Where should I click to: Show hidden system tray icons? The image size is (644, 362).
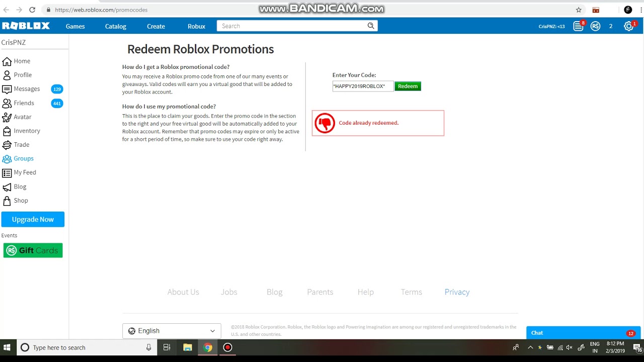(530, 347)
